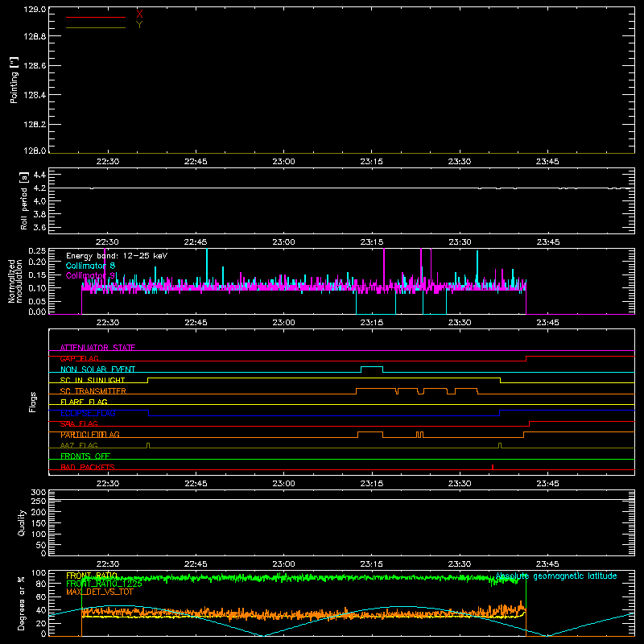
Task: Click the FRONT_RATIO legend label
Action: click(x=92, y=576)
